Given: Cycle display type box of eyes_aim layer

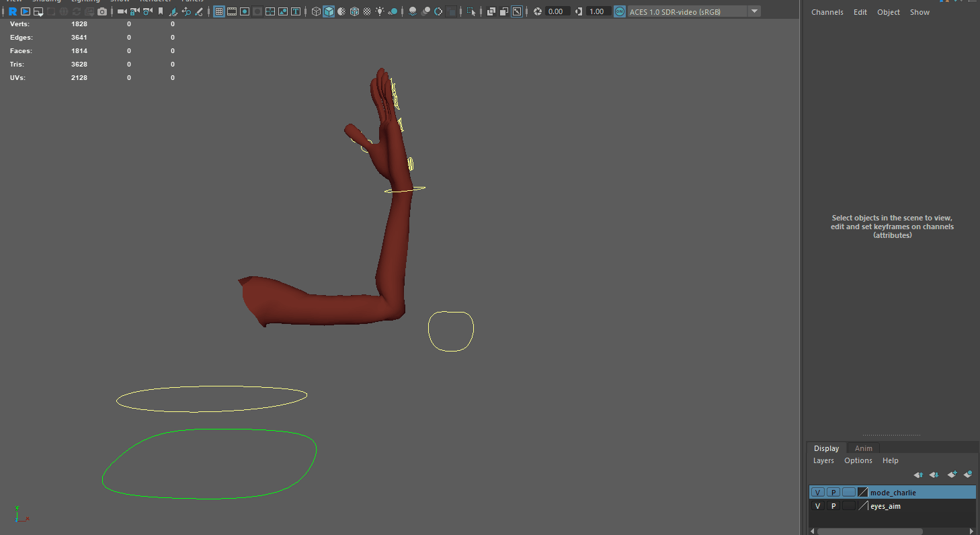Looking at the screenshot, I should [849, 506].
